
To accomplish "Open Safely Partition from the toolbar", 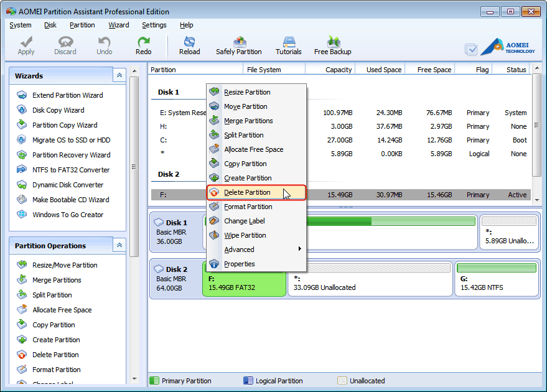I will [239, 45].
